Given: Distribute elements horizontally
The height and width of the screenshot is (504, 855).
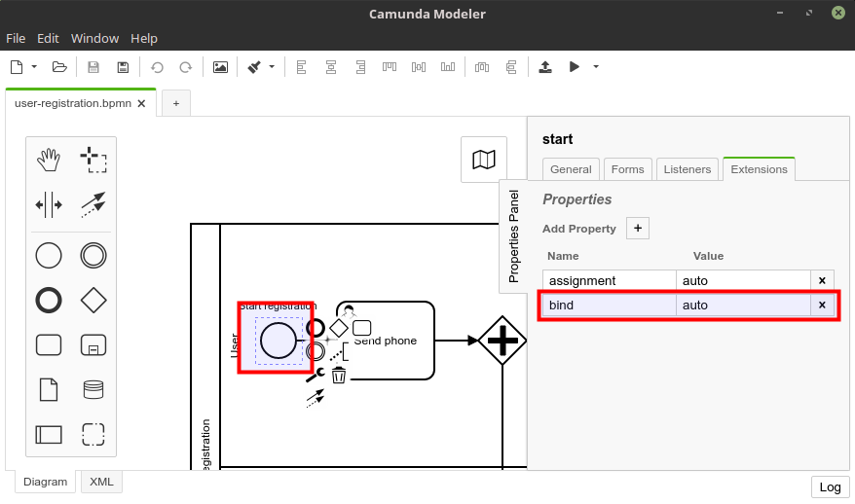Looking at the screenshot, I should [482, 67].
